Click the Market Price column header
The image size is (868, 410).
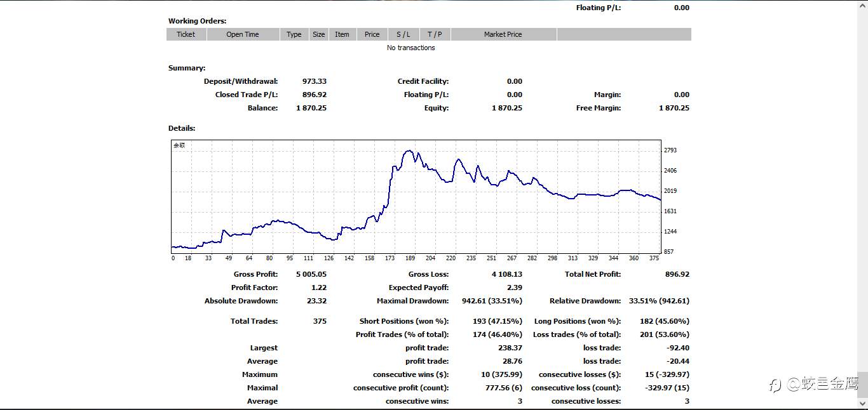click(x=503, y=34)
